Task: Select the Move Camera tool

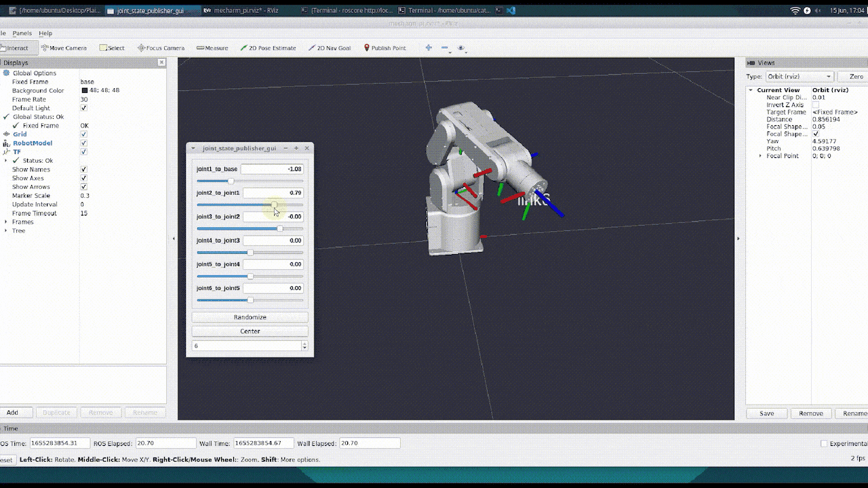Action: pyautogui.click(x=64, y=48)
